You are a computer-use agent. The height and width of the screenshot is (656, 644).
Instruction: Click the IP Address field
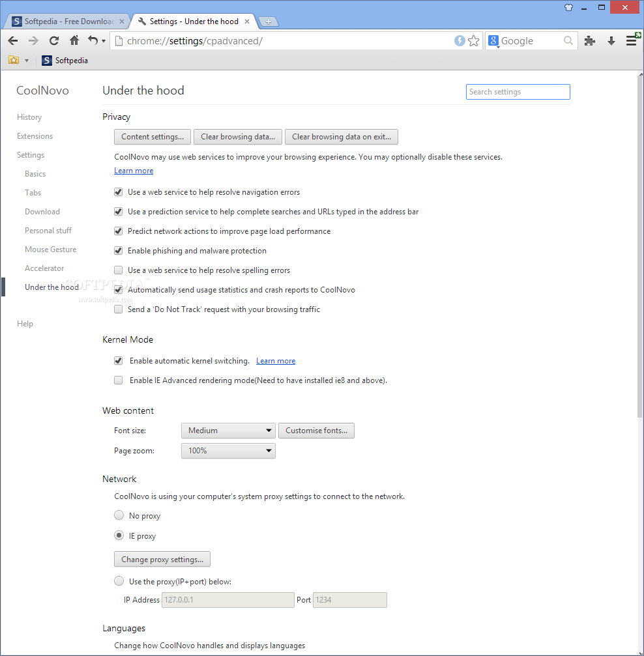[x=227, y=600]
